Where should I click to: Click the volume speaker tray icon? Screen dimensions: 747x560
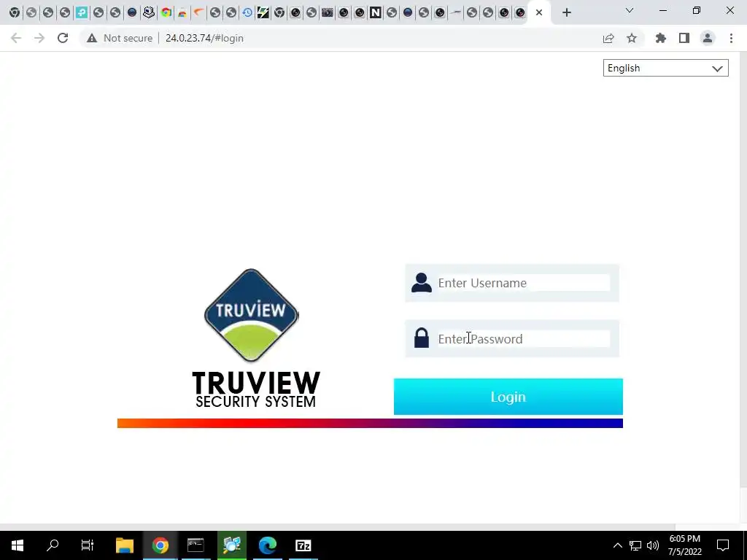pyautogui.click(x=653, y=545)
